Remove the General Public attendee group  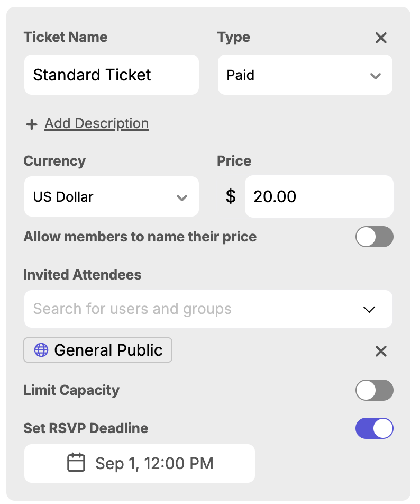[x=381, y=351]
